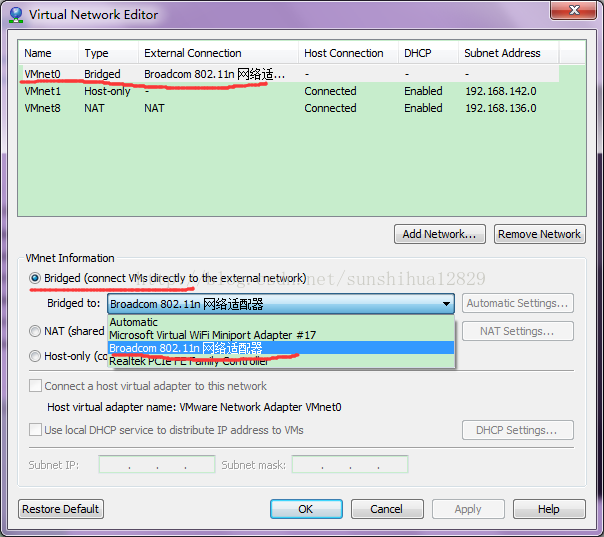
Task: Choose Microsoft Virtual WiFi Miniport Adapter #17
Action: 281,335
